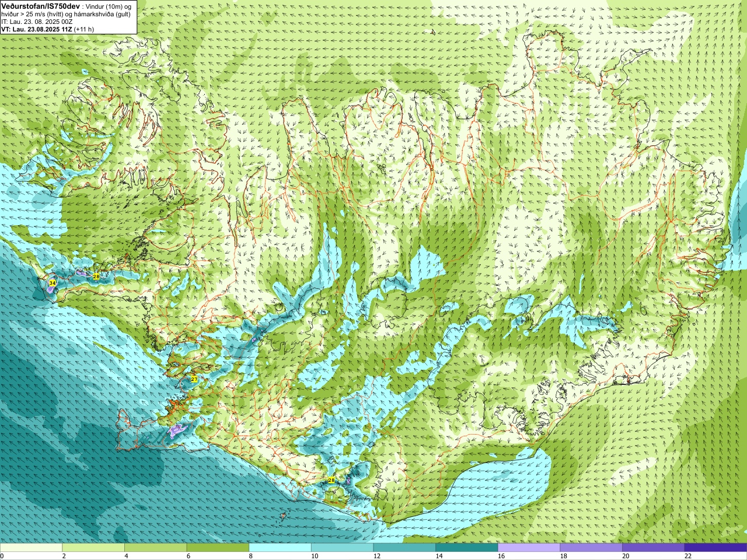
Task: Select the dark teal 14–16 m/s legend swatch
Action: [467, 548]
